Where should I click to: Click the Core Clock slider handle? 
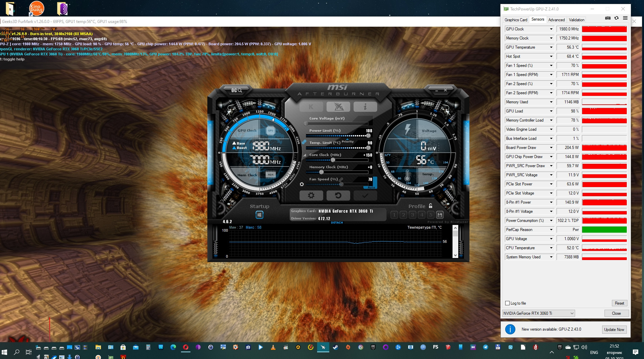click(x=333, y=160)
